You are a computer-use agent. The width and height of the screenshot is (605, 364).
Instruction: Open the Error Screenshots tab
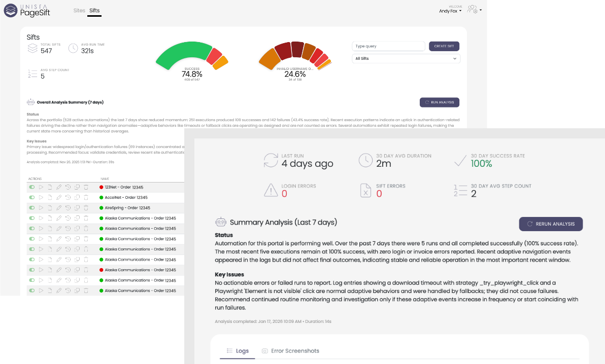pyautogui.click(x=290, y=351)
